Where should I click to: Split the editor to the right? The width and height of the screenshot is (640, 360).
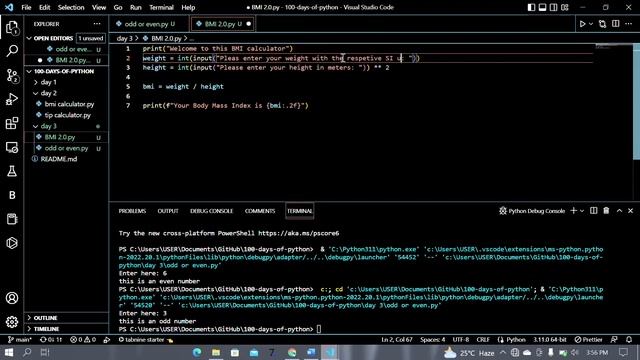click(x=616, y=24)
